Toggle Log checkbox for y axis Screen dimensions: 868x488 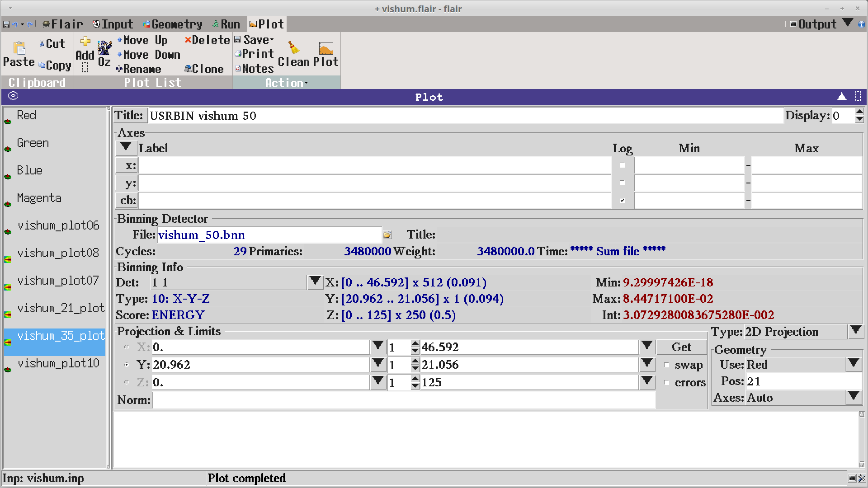623,183
